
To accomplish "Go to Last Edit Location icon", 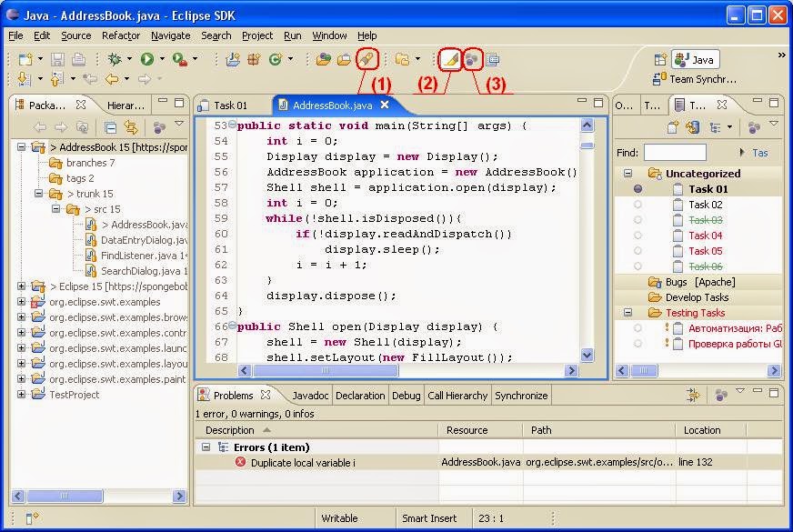I will [x=90, y=79].
